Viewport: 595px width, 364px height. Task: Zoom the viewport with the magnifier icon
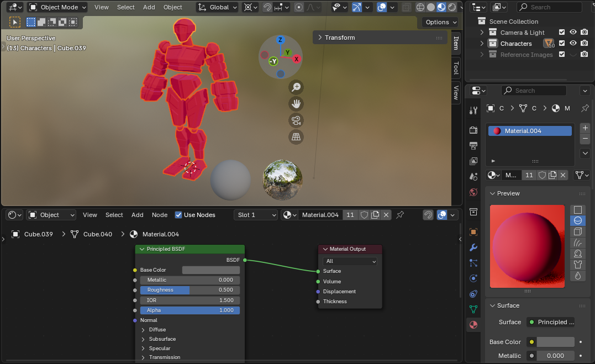[296, 87]
